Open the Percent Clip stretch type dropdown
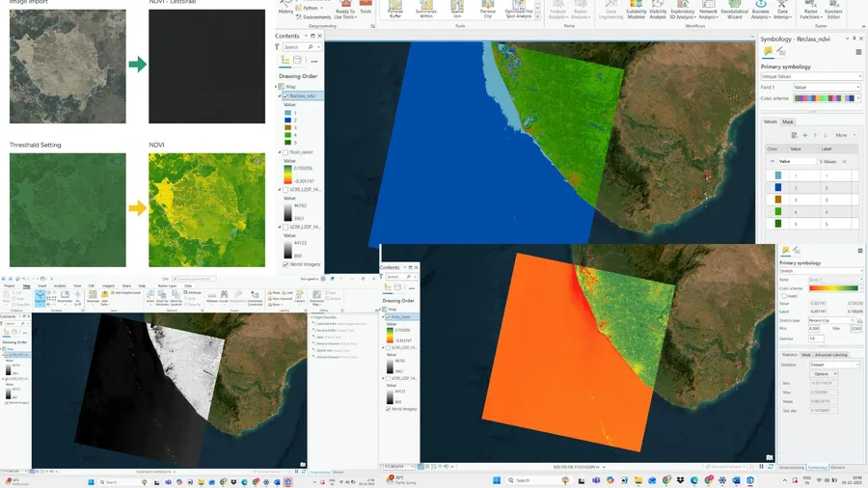868x488 pixels. click(x=831, y=320)
